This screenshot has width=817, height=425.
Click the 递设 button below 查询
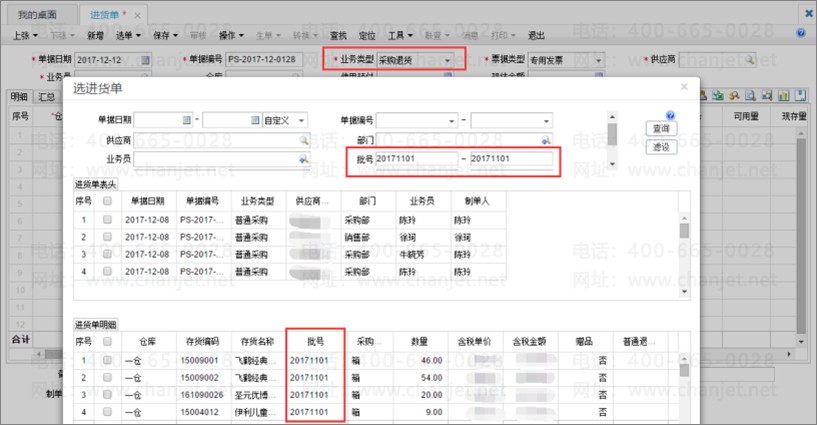(661, 147)
